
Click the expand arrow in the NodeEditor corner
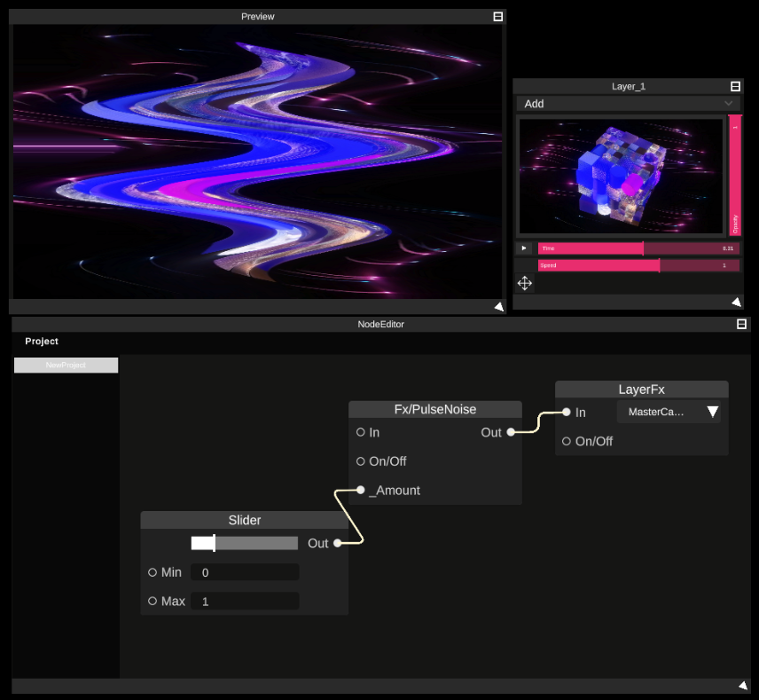coord(741,685)
